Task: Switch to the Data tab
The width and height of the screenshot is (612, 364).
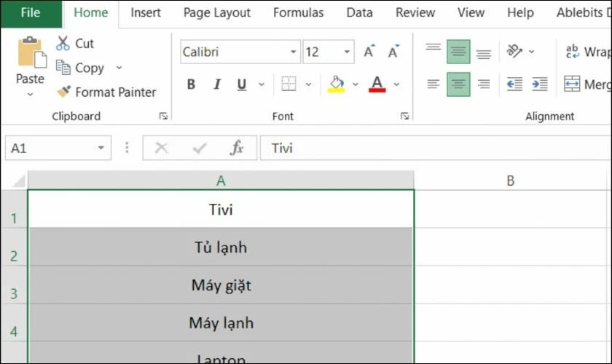Action: coord(359,12)
